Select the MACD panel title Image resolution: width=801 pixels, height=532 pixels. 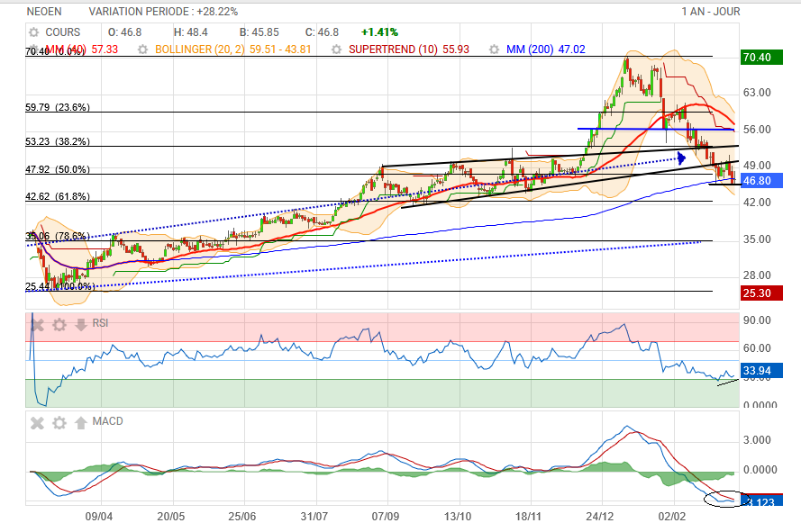click(108, 421)
